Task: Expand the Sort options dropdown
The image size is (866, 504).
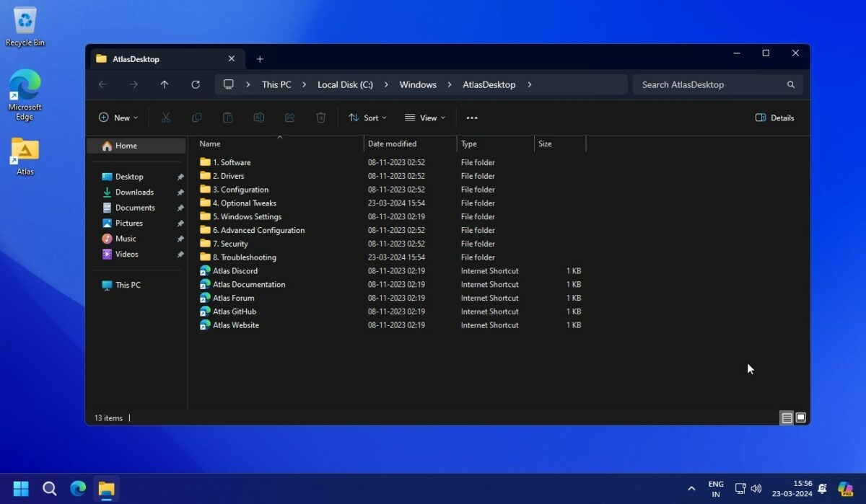Action: coord(367,118)
